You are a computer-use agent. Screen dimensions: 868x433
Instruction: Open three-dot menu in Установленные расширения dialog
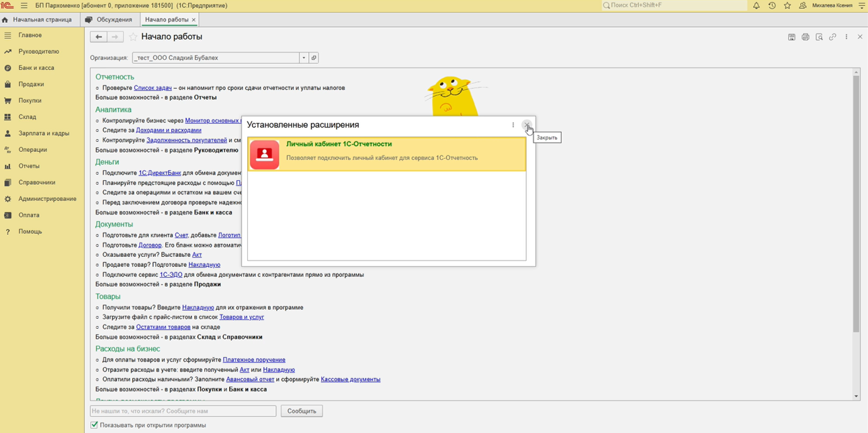[513, 125]
